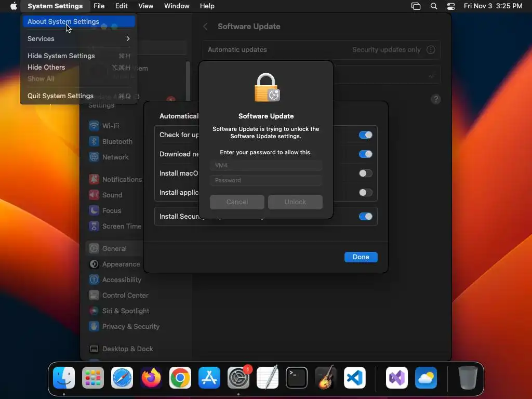Open Firefox from the dock
The image size is (532, 399).
tap(151, 378)
